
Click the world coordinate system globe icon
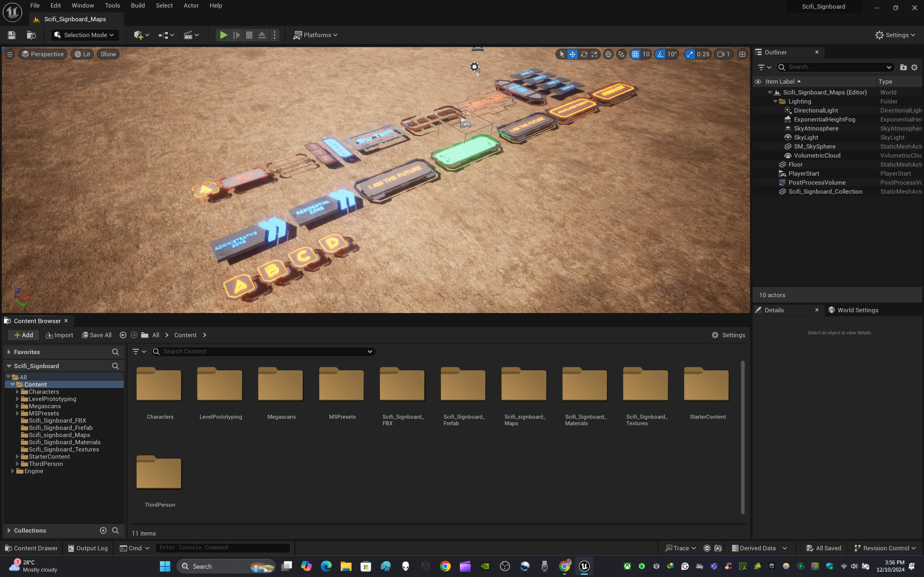pyautogui.click(x=608, y=54)
